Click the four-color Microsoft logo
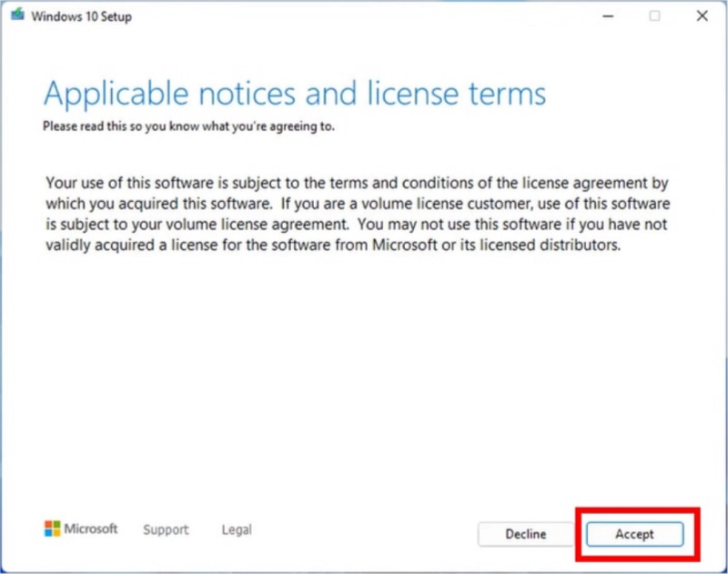The height and width of the screenshot is (574, 728). [52, 529]
